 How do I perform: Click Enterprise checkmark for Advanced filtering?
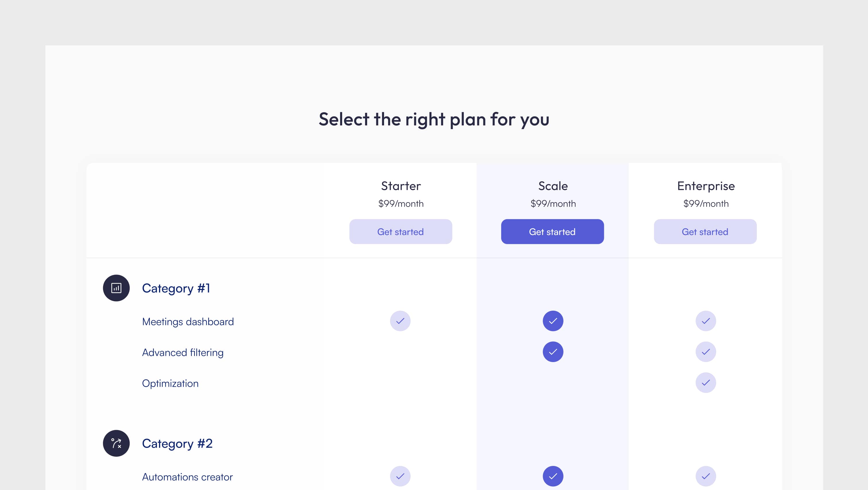(706, 352)
